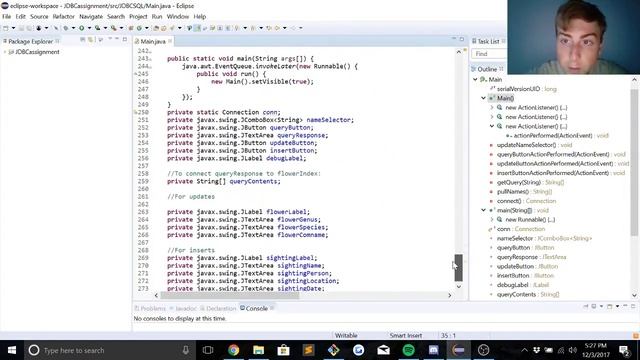Collapse the Main class node in Outline
The width and height of the screenshot is (640, 360).
tap(475, 80)
